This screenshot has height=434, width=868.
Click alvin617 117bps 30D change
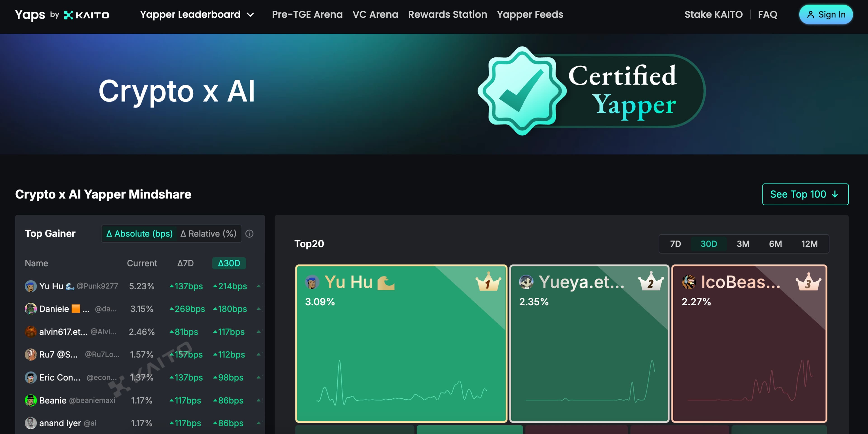pyautogui.click(x=229, y=332)
